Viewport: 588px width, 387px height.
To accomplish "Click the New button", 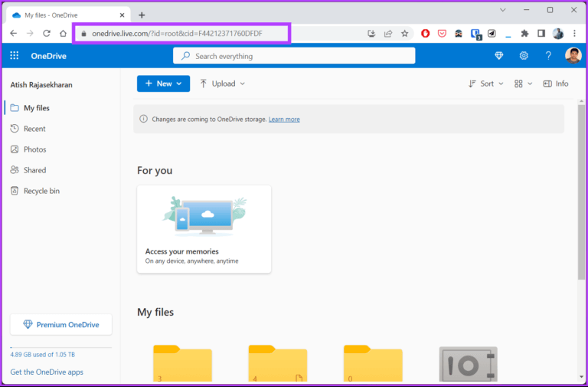I will click(164, 84).
